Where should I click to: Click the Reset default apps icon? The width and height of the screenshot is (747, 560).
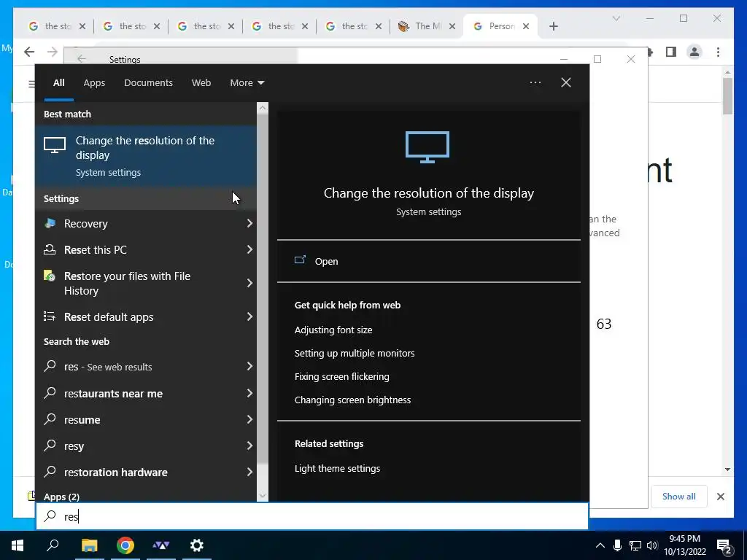[x=50, y=316]
